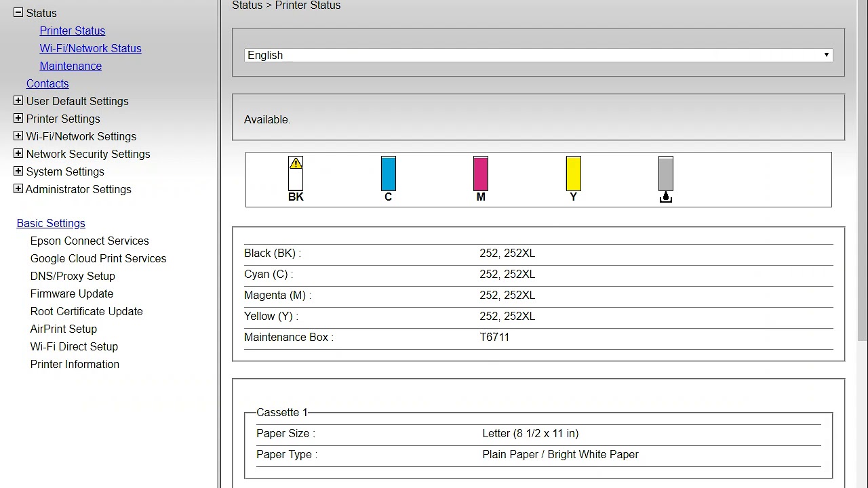Select Root Certificate Update

[x=87, y=311]
